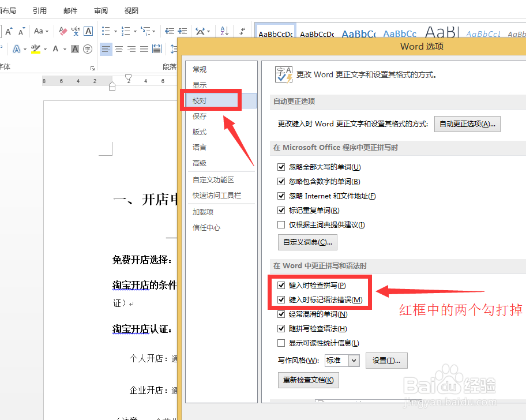
Task: Select large AaBl title style thumbnail
Action: [441, 32]
